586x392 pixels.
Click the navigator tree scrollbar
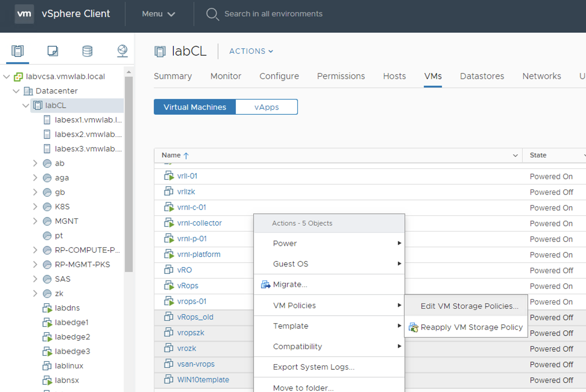pyautogui.click(x=129, y=174)
